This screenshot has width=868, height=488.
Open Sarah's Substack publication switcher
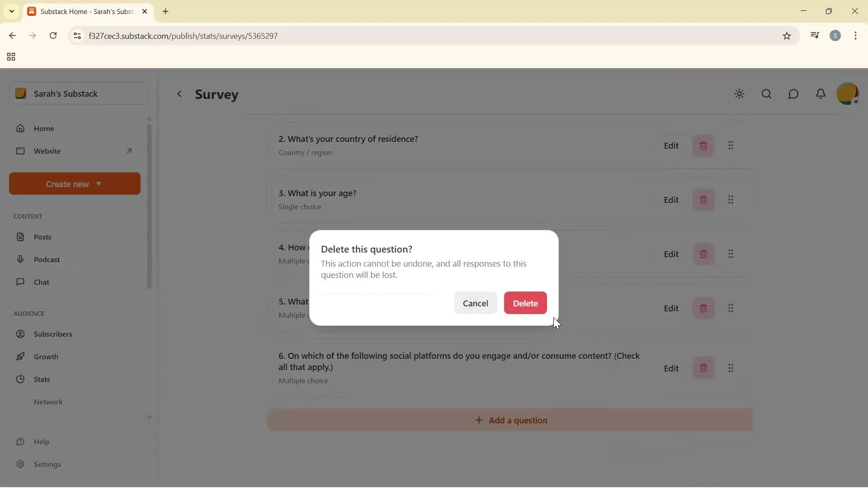[x=79, y=94]
